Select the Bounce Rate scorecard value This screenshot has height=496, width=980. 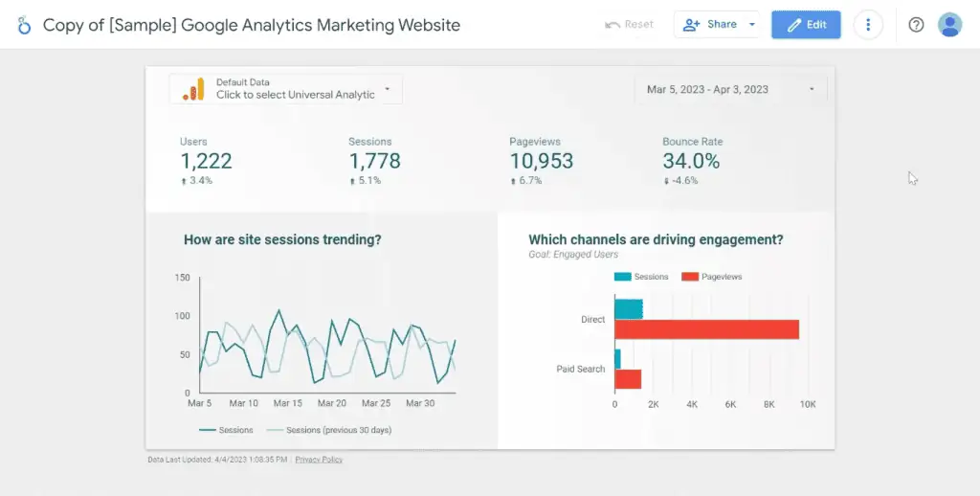pos(691,161)
